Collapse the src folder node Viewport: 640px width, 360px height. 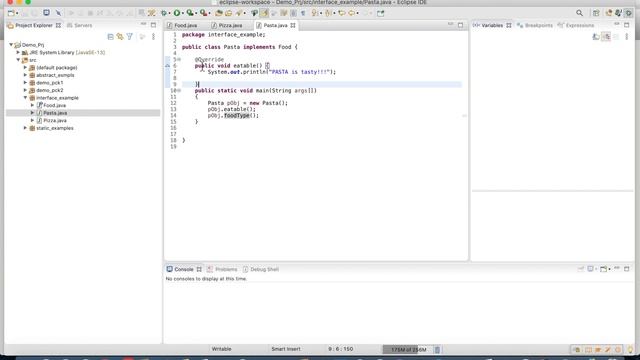18,60
